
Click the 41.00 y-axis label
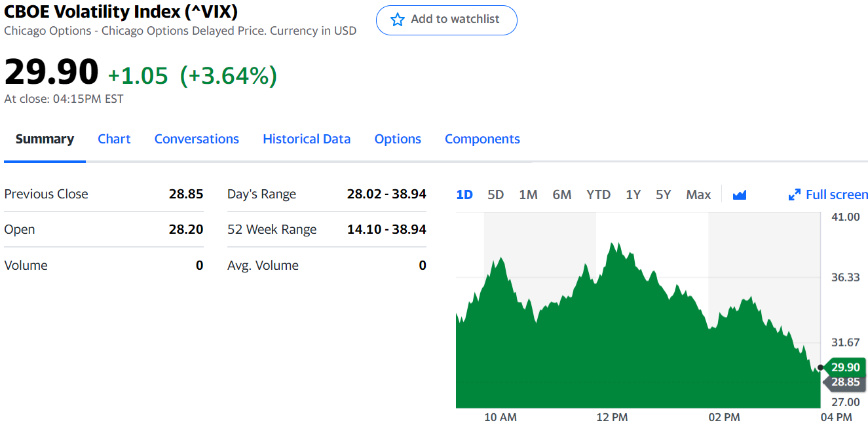845,217
